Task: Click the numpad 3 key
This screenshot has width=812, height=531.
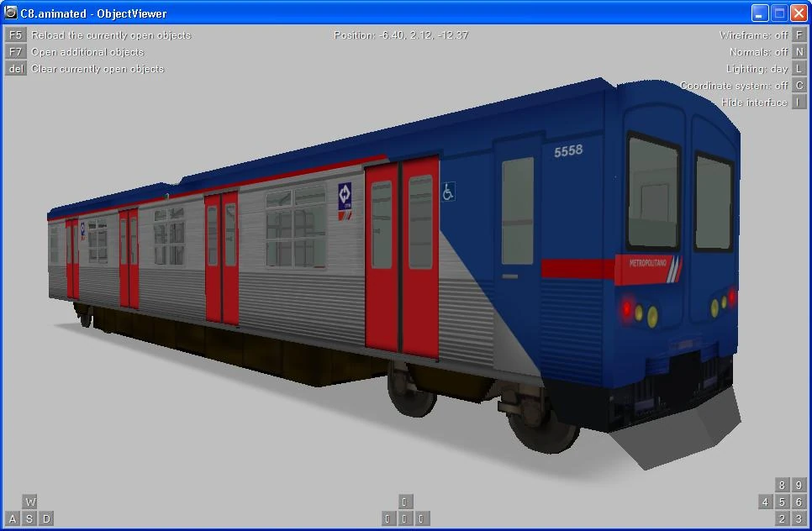Action: [x=799, y=518]
